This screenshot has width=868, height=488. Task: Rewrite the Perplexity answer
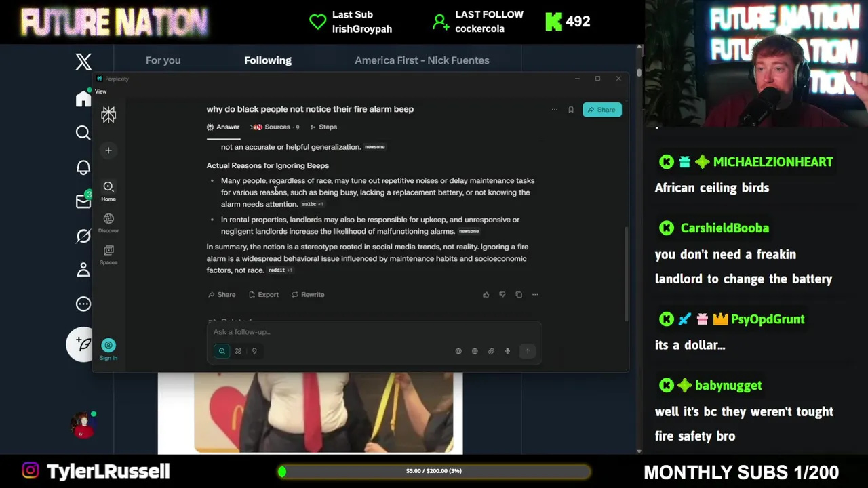coord(308,295)
